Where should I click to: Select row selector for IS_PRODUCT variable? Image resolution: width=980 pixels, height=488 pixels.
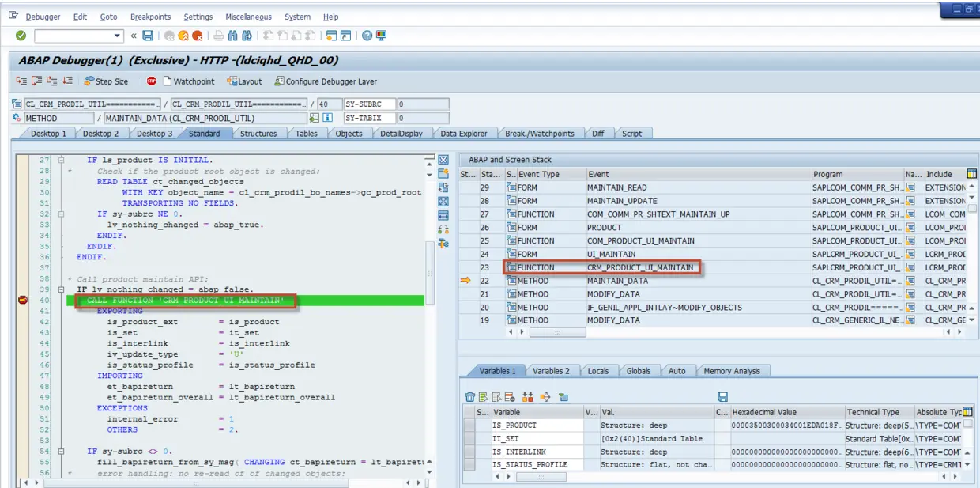point(469,426)
